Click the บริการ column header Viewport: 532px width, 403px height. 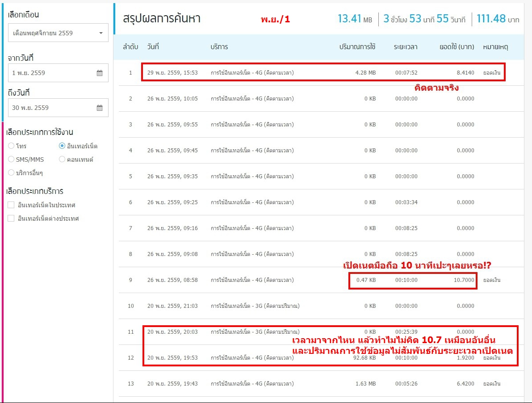point(219,47)
